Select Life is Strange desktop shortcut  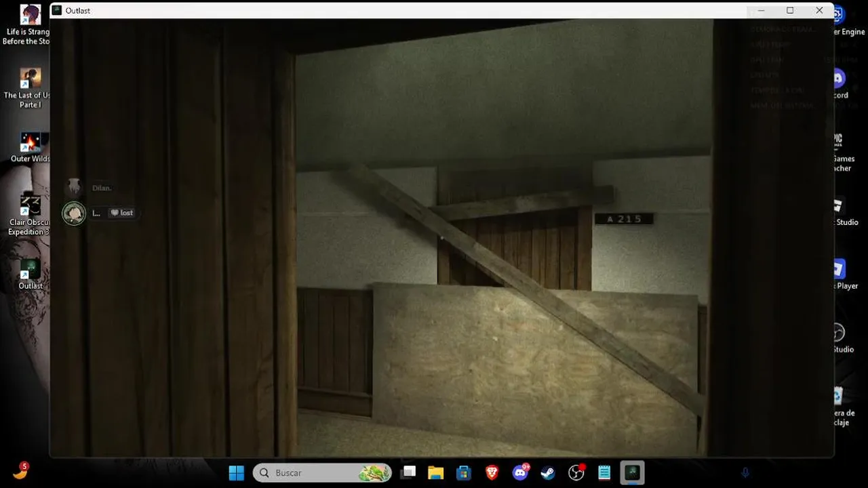26,24
